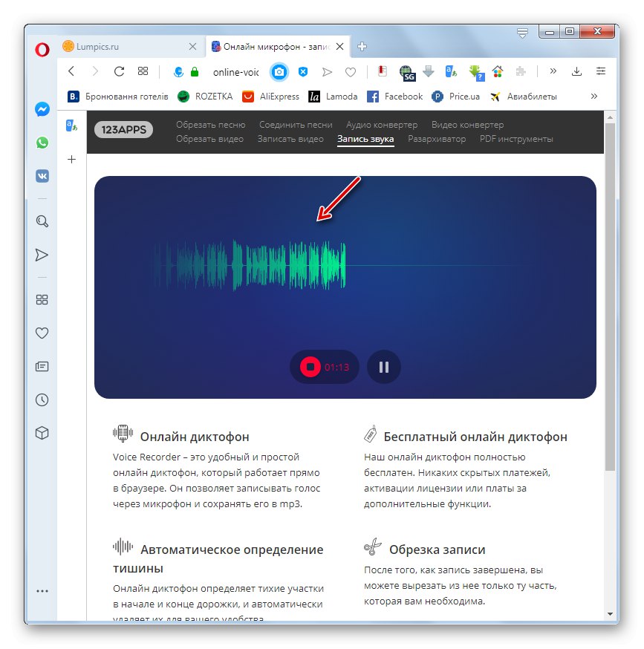Open Обрезать видео menu item
The height and width of the screenshot is (649, 644).
[x=209, y=139]
